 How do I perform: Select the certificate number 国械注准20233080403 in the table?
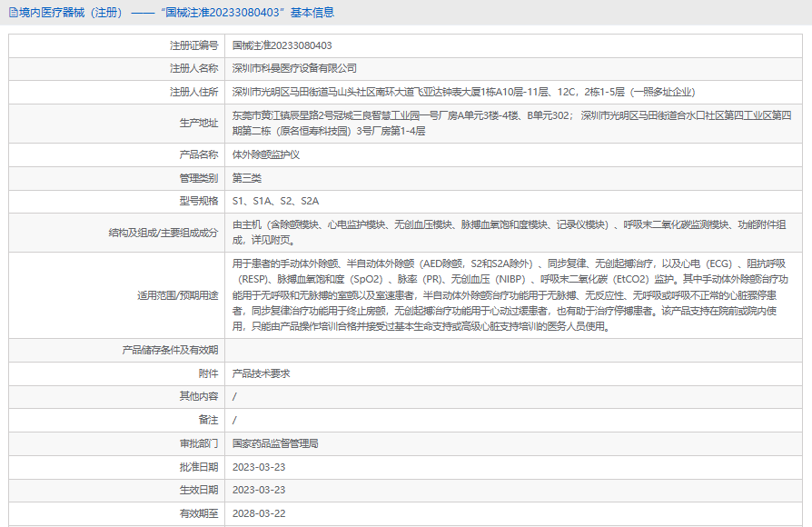coord(282,45)
